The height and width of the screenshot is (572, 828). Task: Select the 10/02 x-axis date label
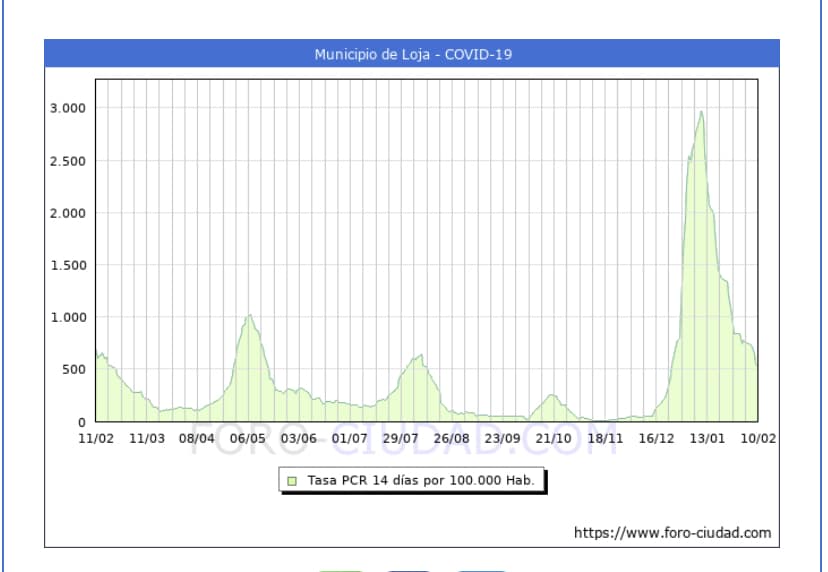point(757,438)
